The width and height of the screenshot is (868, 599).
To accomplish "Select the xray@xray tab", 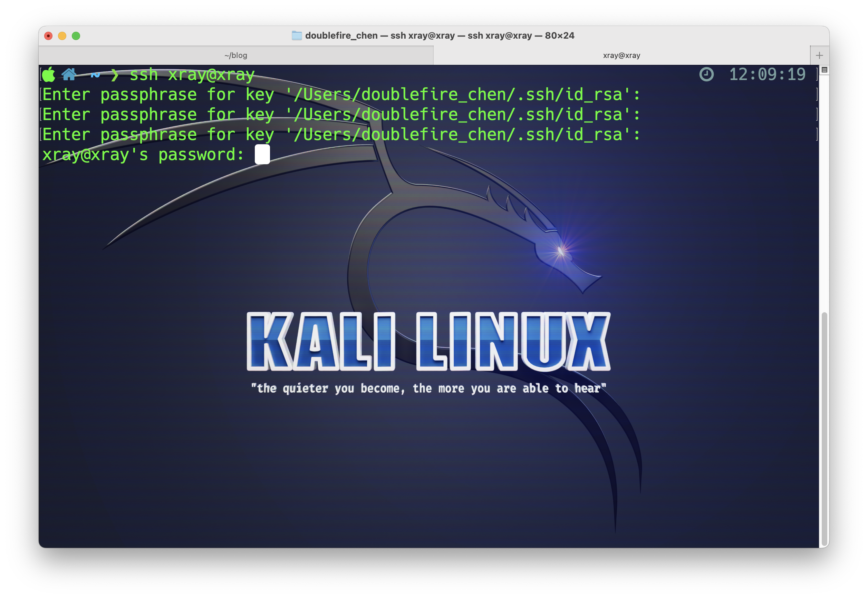I will point(621,56).
